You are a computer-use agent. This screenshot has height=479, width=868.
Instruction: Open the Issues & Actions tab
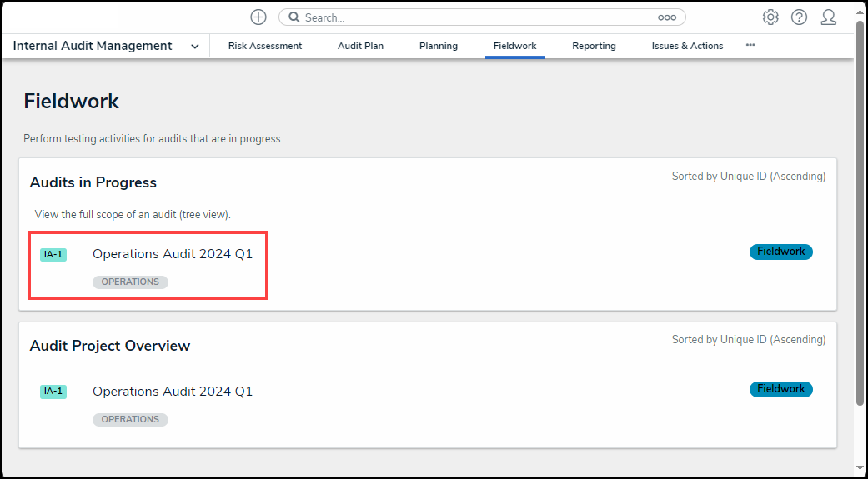click(688, 46)
